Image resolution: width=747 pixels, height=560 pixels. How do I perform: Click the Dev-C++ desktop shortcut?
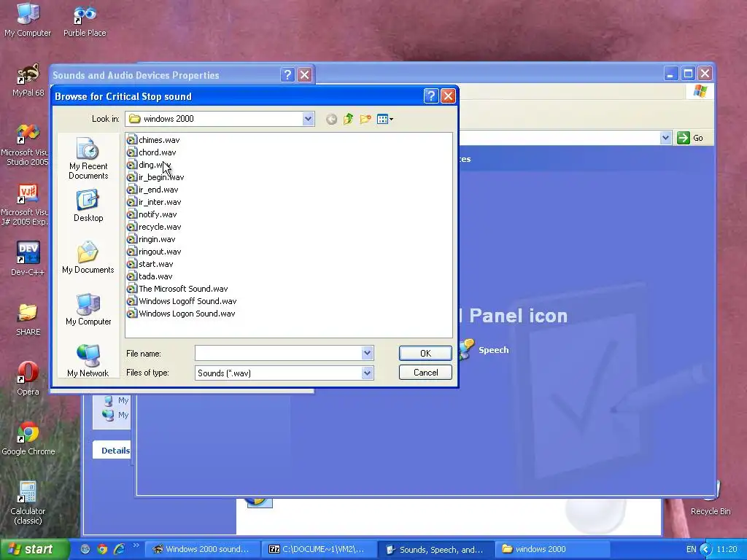(x=28, y=259)
